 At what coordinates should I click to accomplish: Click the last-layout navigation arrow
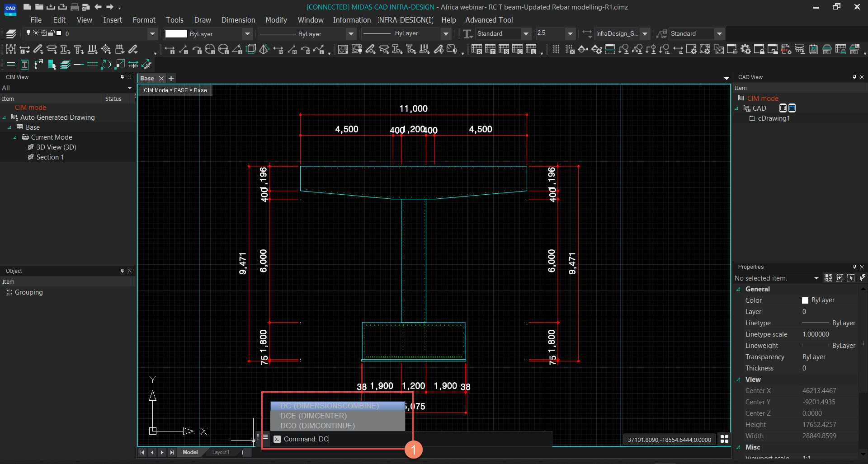coord(172,452)
